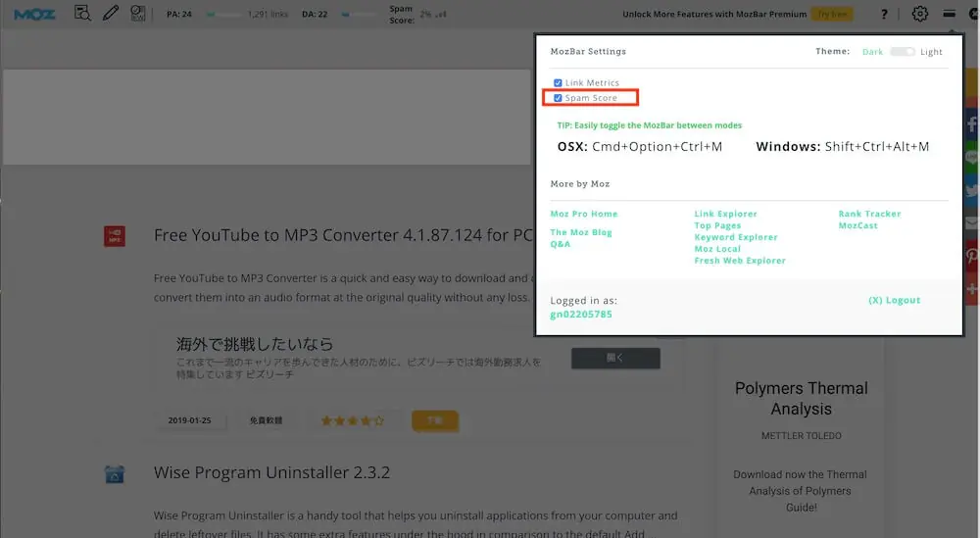Open The Moz Blog link
This screenshot has width=980, height=538.
(581, 232)
